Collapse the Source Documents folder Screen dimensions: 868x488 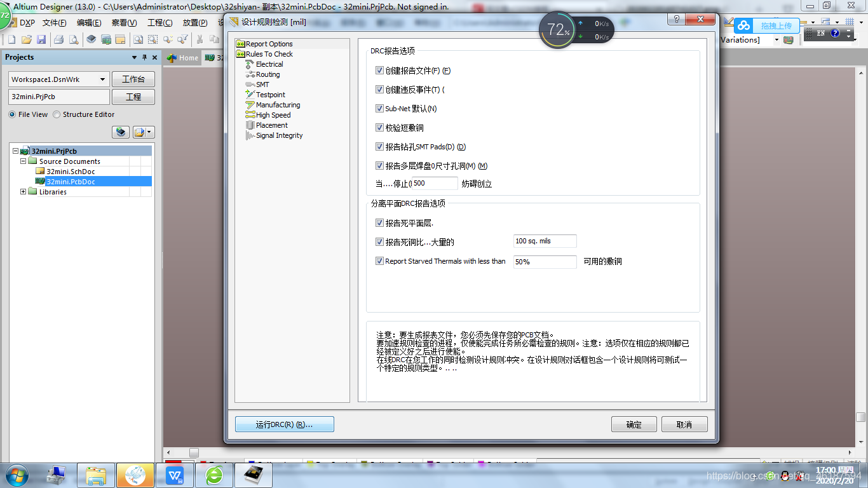click(24, 161)
